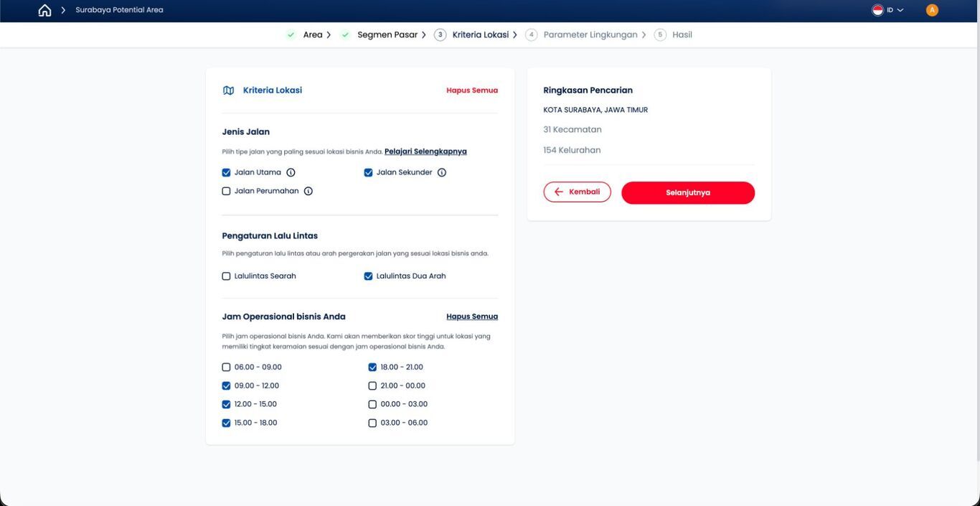The height and width of the screenshot is (506, 980).
Task: Uncheck the Jalan Sekunder checkbox
Action: click(368, 172)
